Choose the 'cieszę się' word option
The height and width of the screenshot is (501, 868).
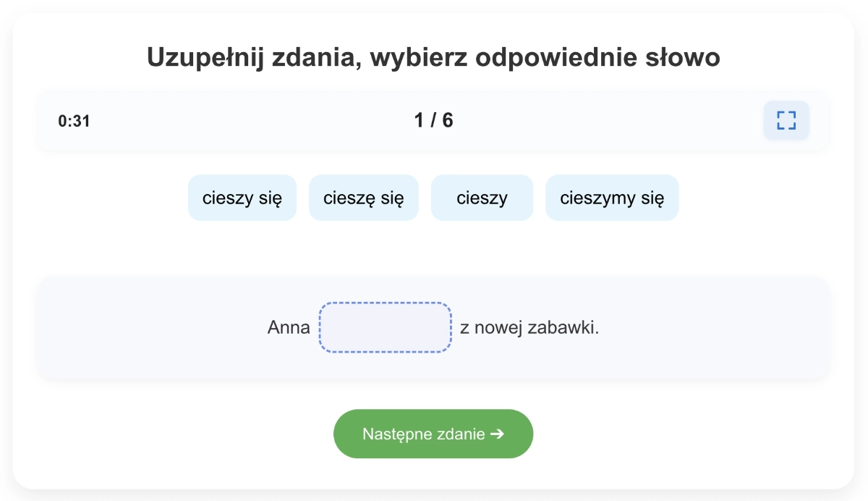point(364,198)
